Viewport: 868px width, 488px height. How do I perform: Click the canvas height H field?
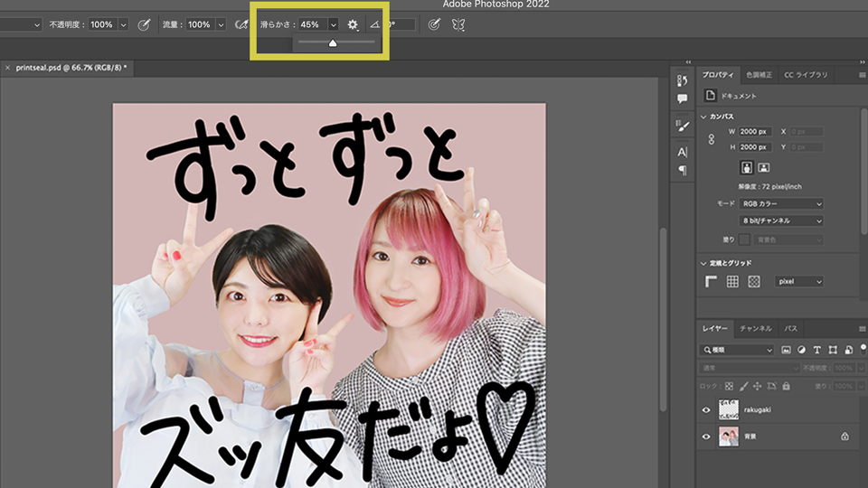tap(753, 147)
